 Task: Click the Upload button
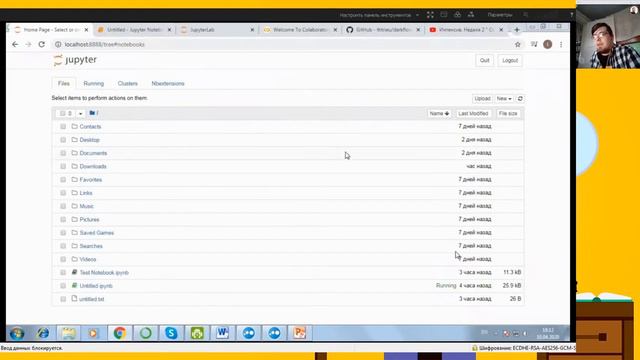click(482, 98)
